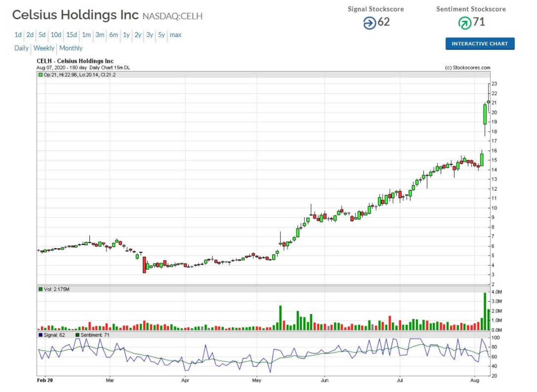Select the 5y time range
This screenshot has height=392, width=537.
coord(161,35)
